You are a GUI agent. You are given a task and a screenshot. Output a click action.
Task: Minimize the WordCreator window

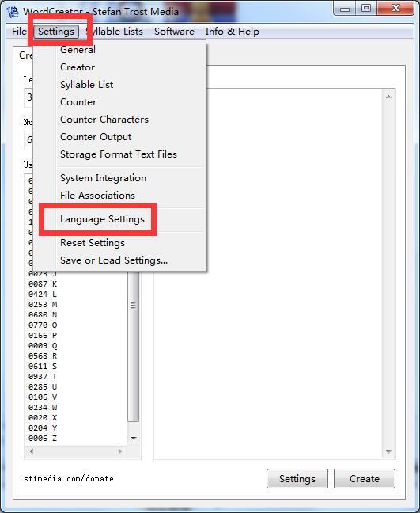point(344,9)
